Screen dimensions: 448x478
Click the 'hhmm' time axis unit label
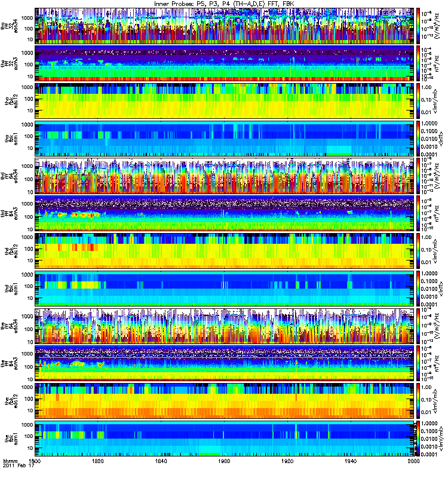[x=10, y=461]
